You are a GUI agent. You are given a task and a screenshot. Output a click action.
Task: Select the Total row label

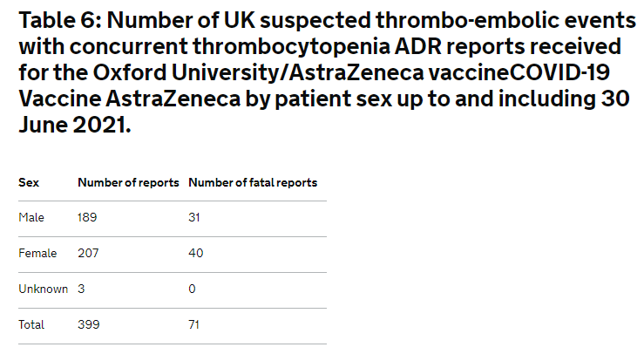pyautogui.click(x=31, y=325)
